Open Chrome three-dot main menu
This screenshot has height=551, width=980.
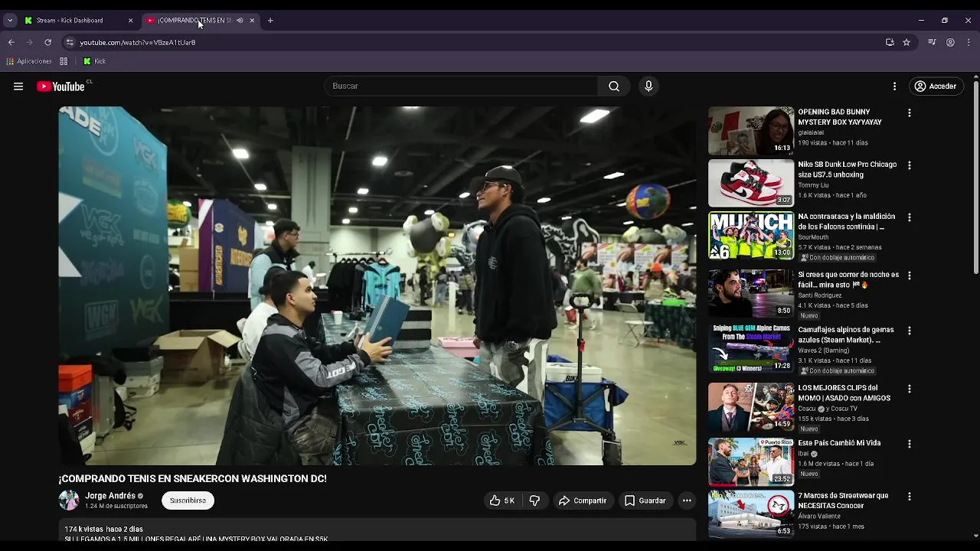[969, 43]
